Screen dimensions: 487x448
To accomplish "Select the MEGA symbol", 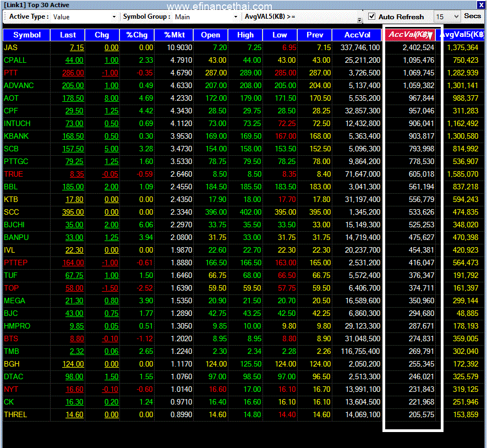I will 15,301.
